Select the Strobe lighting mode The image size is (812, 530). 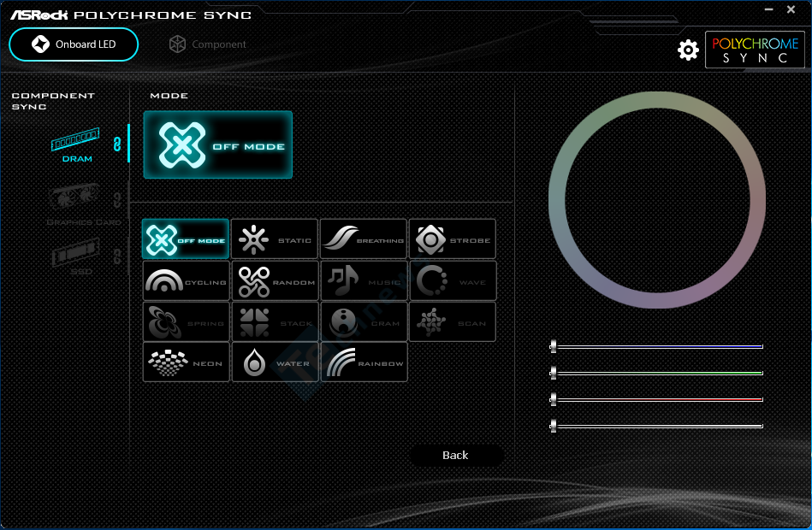[453, 239]
